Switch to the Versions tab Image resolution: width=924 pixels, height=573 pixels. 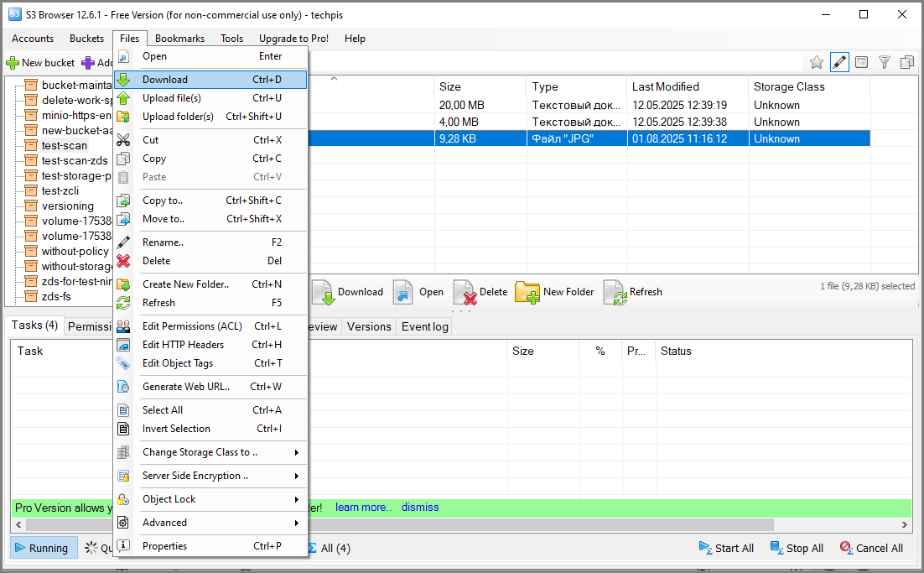coord(369,326)
